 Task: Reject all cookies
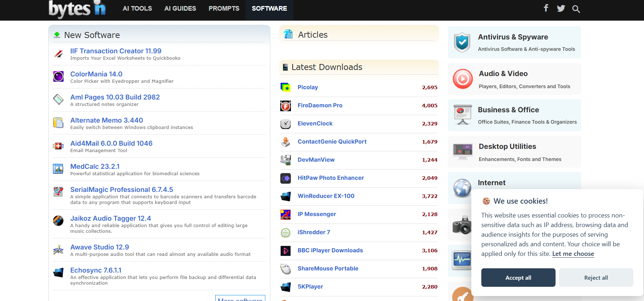click(596, 278)
